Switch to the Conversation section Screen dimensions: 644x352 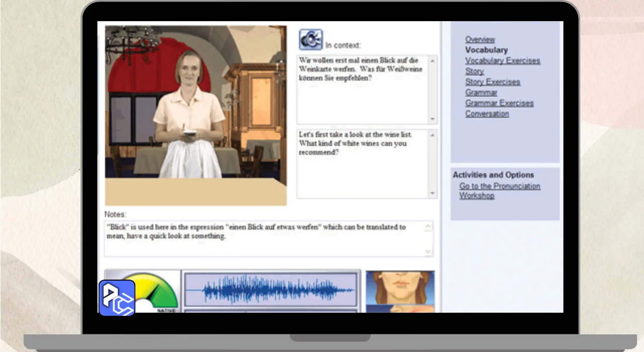pyautogui.click(x=487, y=114)
